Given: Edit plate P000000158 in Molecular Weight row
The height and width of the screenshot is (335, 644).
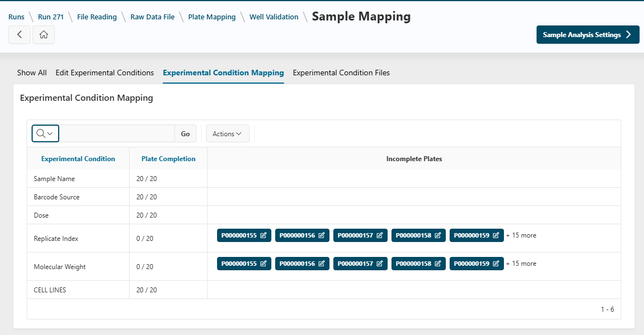Looking at the screenshot, I should point(419,264).
